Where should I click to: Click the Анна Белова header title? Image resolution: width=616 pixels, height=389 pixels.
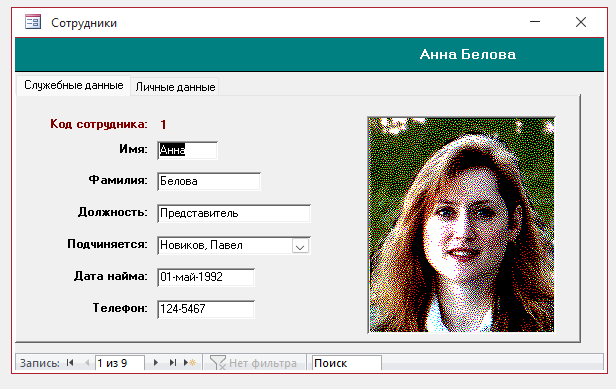[x=468, y=54]
